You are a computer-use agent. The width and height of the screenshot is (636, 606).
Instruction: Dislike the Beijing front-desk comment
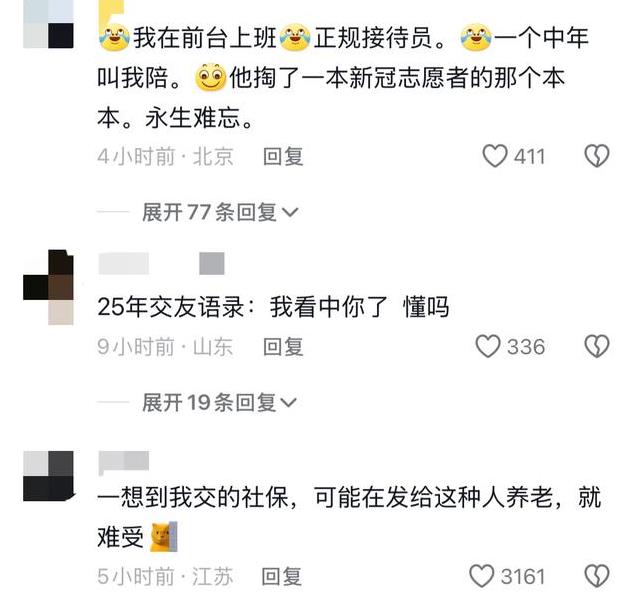click(597, 156)
